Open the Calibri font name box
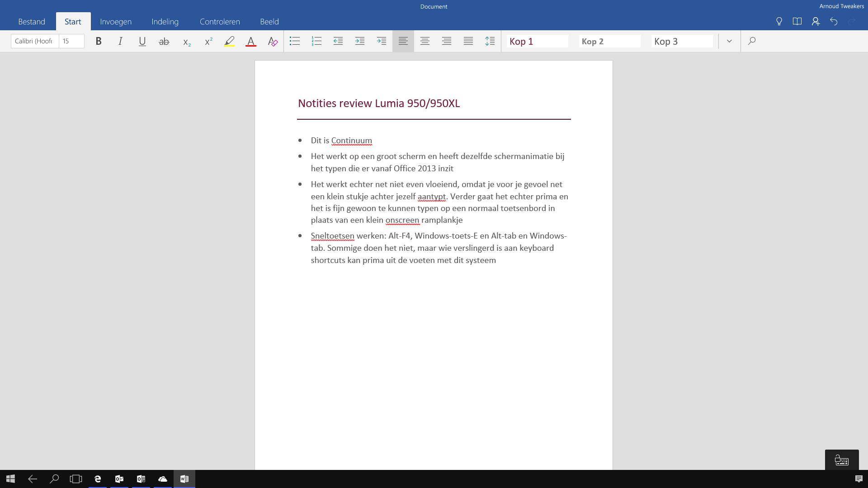 35,41
